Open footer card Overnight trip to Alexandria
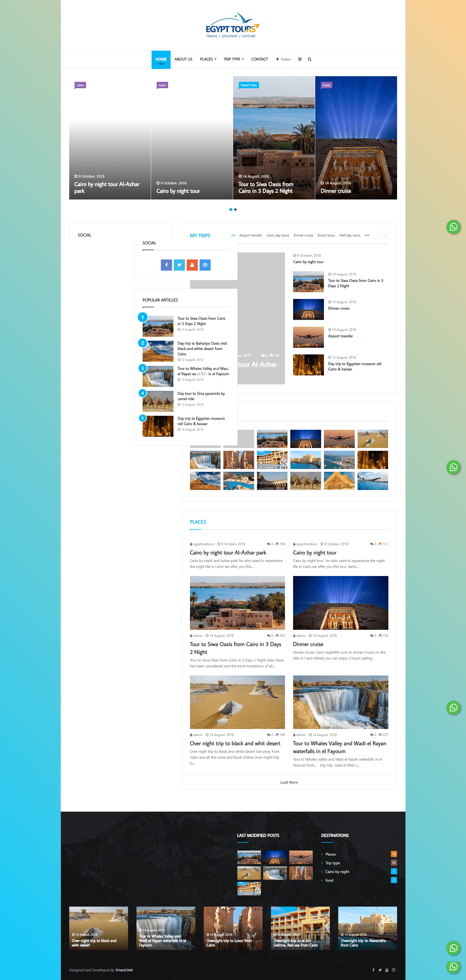This screenshot has width=466, height=980. coord(367,928)
